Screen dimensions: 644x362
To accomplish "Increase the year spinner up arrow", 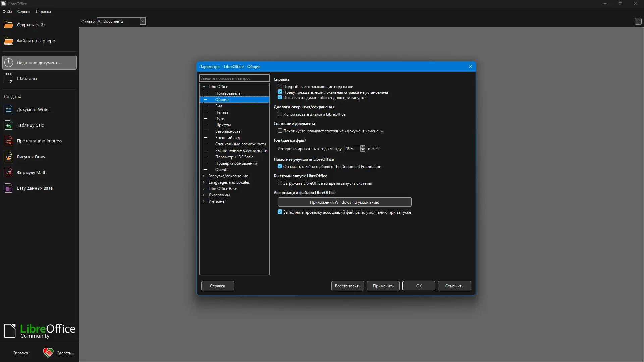I will tap(363, 147).
